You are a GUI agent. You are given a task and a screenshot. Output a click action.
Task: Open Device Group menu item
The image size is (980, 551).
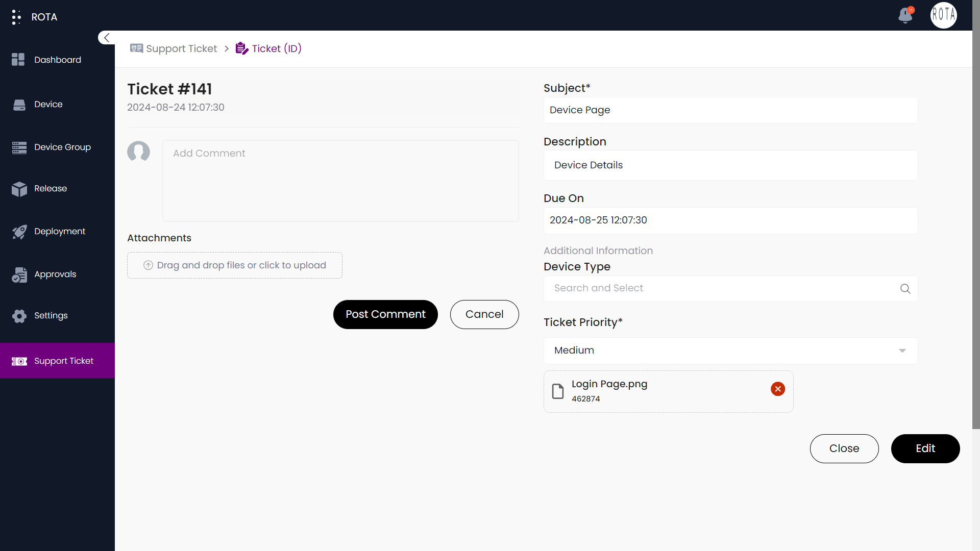[57, 147]
